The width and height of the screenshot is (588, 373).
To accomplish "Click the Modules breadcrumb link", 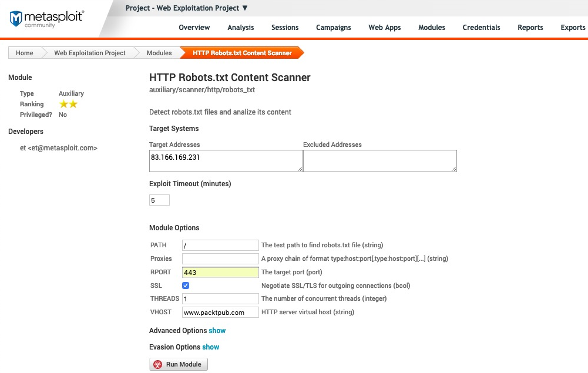I will [x=159, y=53].
